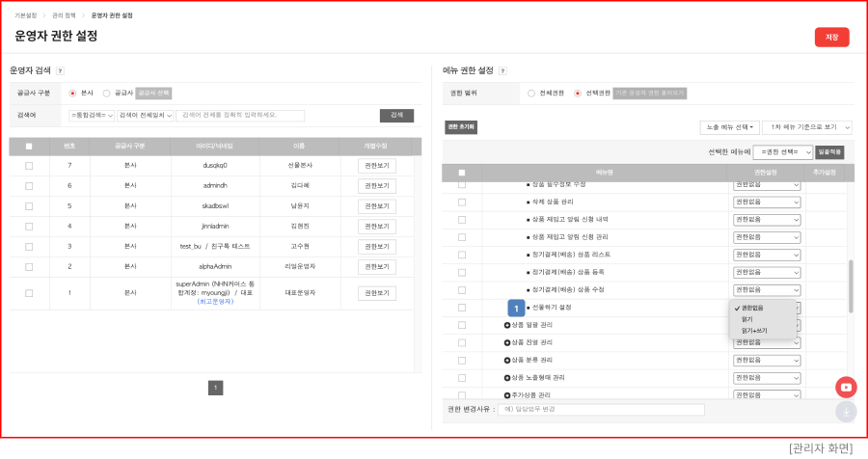Open the =권한 선택= dropdown
Viewport: 868px width, 459px height.
tap(782, 151)
